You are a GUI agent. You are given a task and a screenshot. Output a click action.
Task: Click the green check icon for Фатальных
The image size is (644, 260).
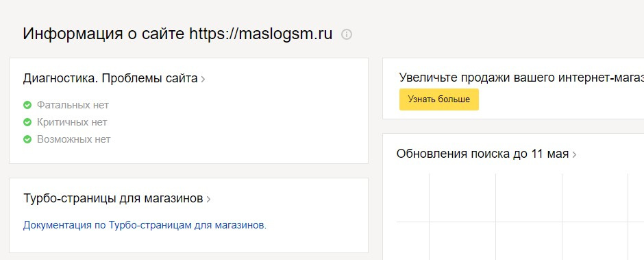pos(27,106)
